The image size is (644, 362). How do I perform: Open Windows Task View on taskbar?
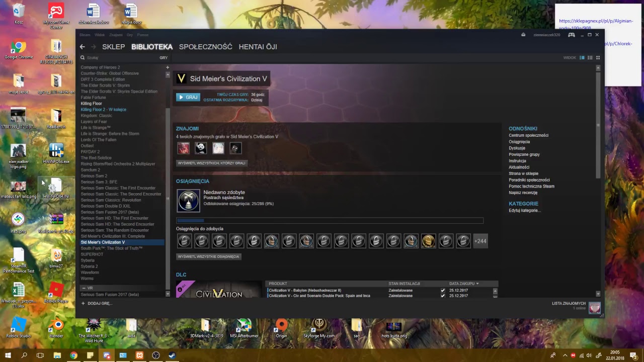(x=40, y=355)
